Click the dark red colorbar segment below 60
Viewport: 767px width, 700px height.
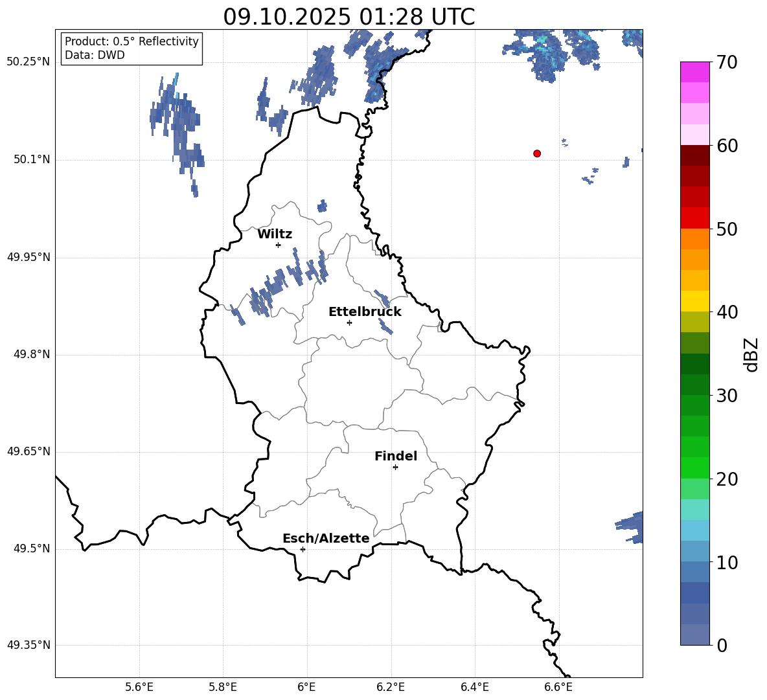(x=695, y=155)
